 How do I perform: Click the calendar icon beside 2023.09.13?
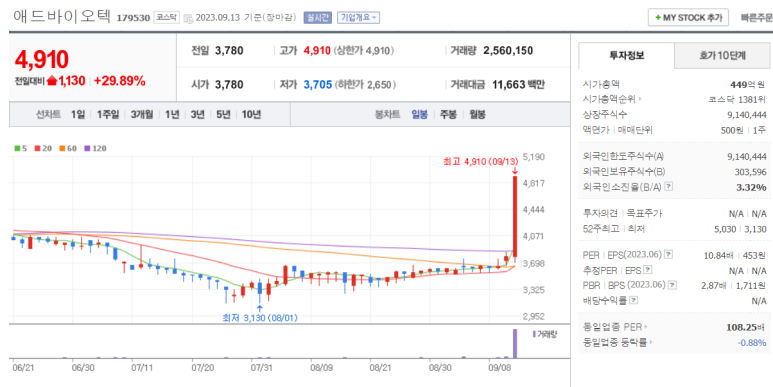[188, 18]
